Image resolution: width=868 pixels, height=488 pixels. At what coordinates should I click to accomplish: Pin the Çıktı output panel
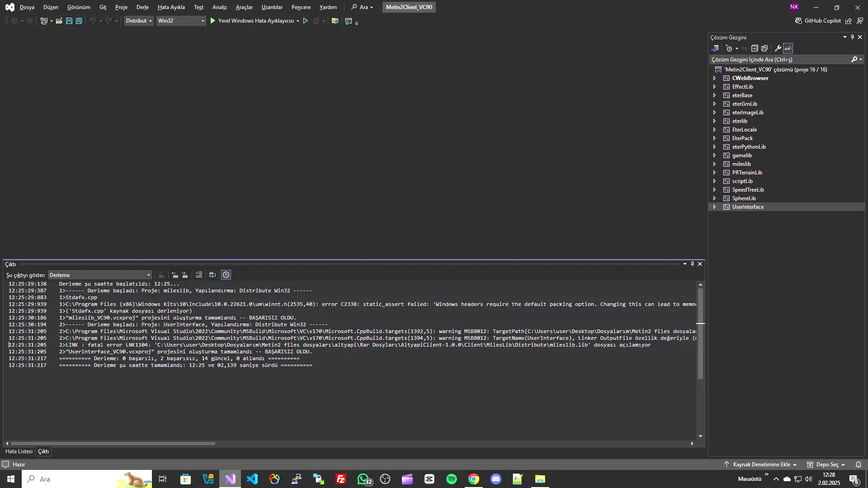(x=693, y=264)
